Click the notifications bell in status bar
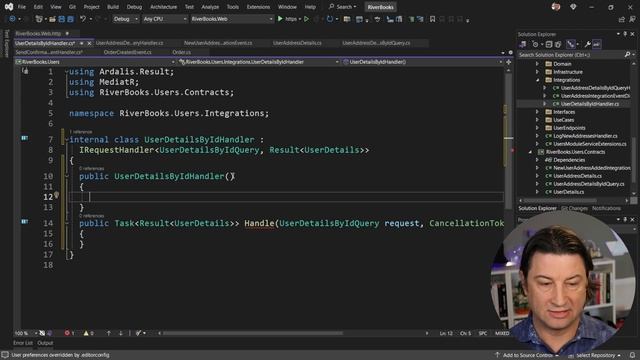640x360 pixels. (x=632, y=355)
